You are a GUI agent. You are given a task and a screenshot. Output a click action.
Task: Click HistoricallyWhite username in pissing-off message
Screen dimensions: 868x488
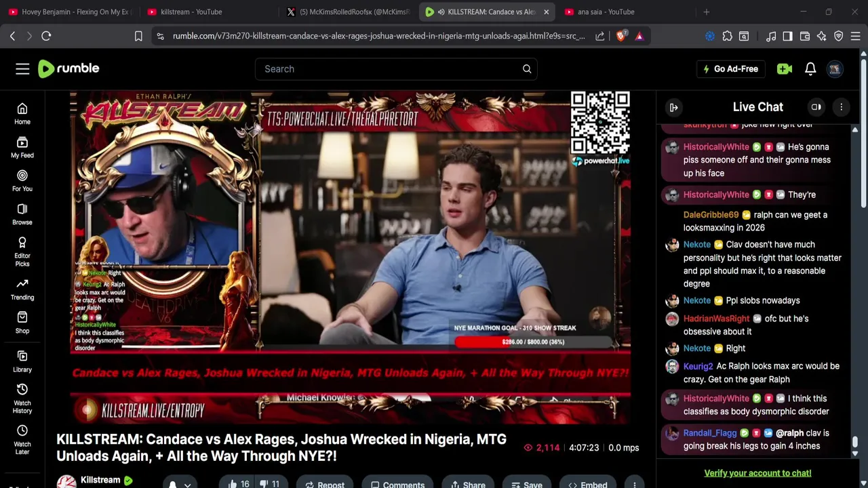pyautogui.click(x=716, y=146)
